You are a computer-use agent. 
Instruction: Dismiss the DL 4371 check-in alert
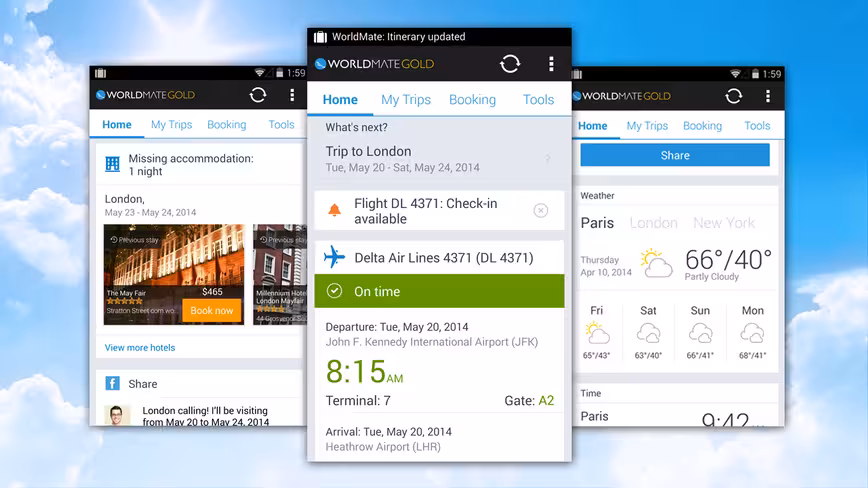coord(541,211)
